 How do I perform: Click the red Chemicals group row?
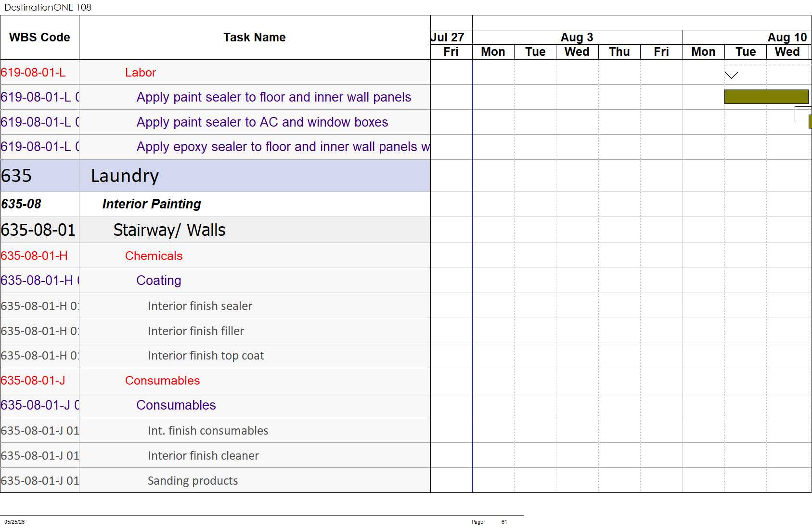(x=215, y=256)
